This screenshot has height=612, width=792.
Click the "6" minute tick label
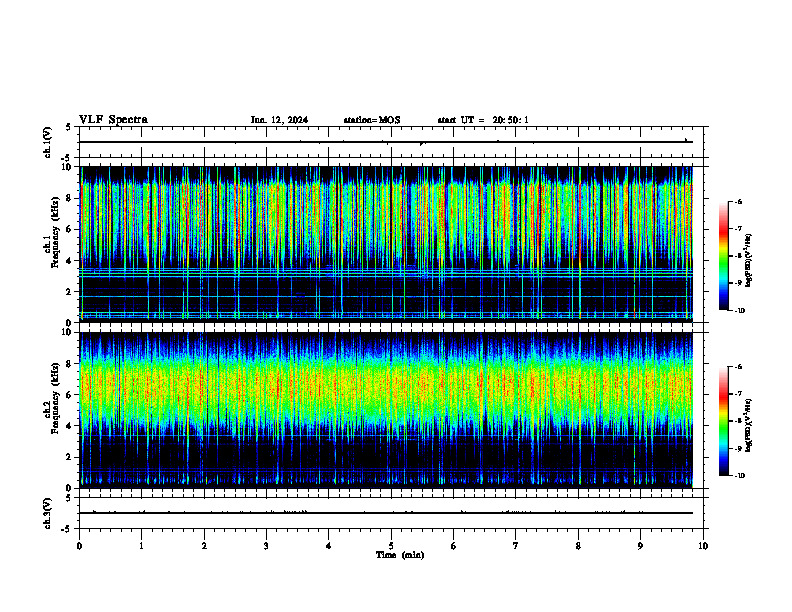click(x=453, y=546)
